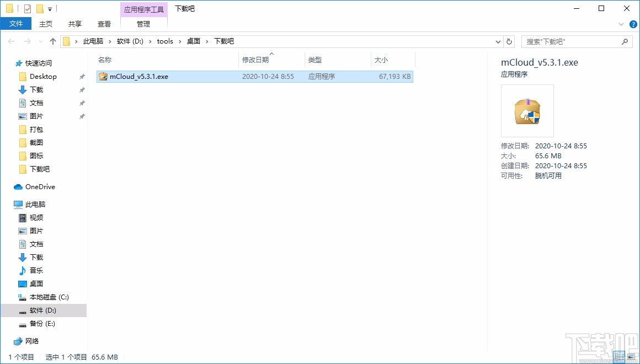
Task: Open the Quick Access Properties icon
Action: (x=26, y=8)
